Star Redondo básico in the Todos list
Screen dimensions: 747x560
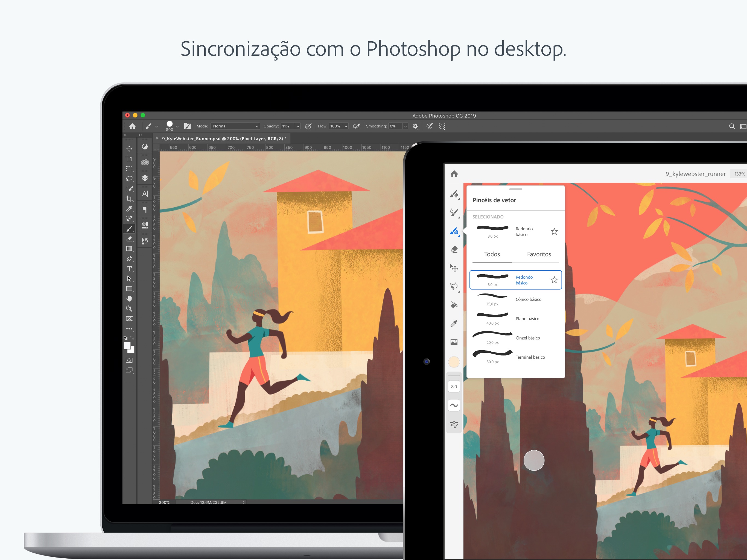point(554,280)
